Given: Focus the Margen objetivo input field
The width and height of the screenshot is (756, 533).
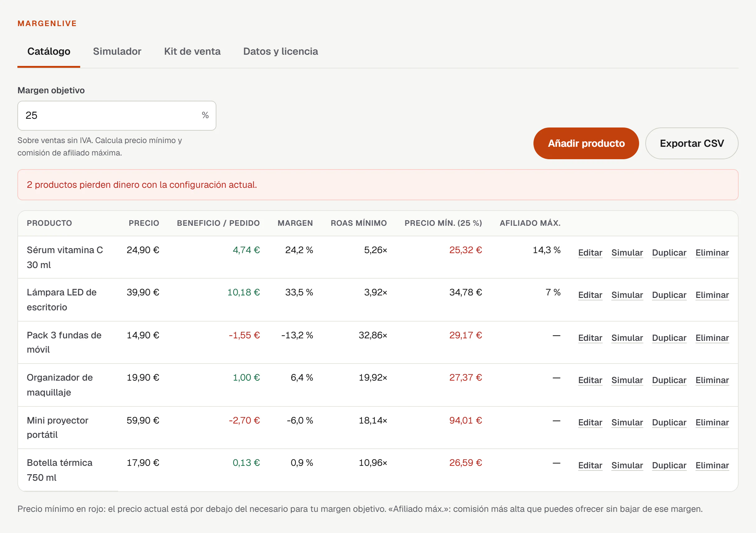Looking at the screenshot, I should 117,116.
